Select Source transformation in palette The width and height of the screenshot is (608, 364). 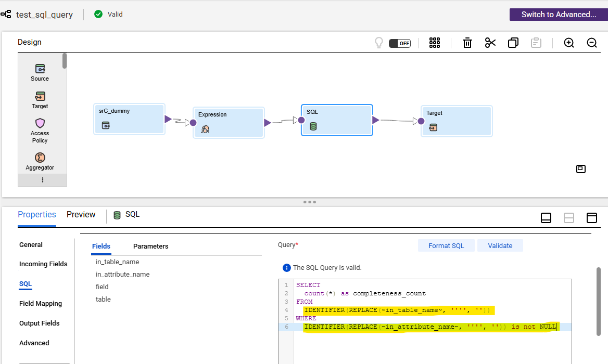(40, 73)
